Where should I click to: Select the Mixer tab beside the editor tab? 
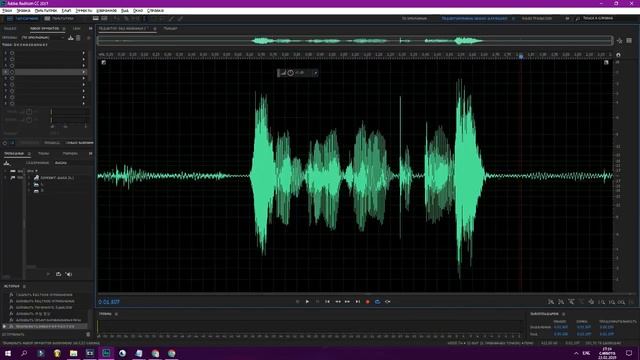point(170,29)
